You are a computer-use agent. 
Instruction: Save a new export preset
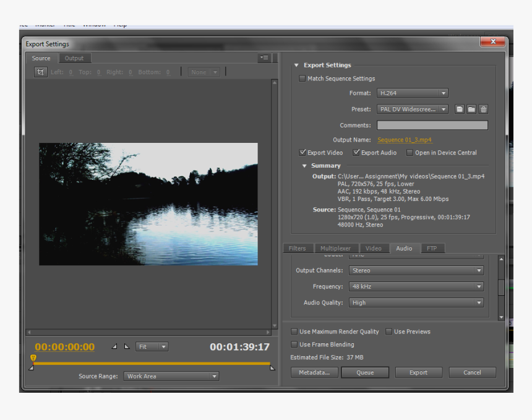(x=458, y=109)
